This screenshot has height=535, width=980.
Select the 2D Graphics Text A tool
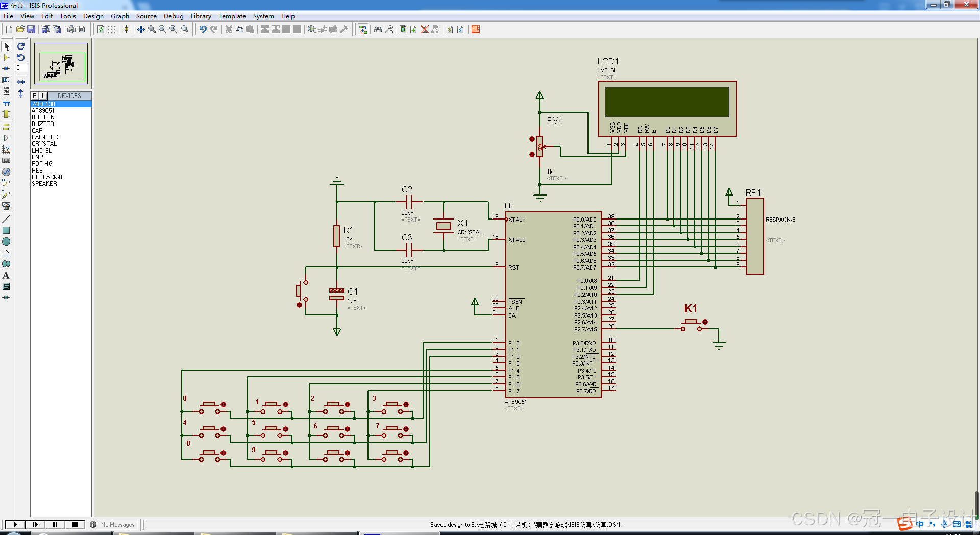click(x=6, y=275)
